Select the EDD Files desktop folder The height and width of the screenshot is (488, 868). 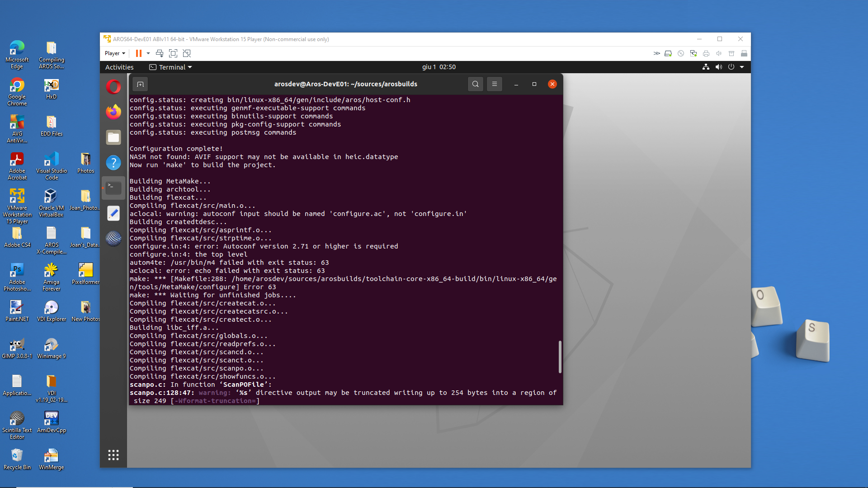point(52,126)
